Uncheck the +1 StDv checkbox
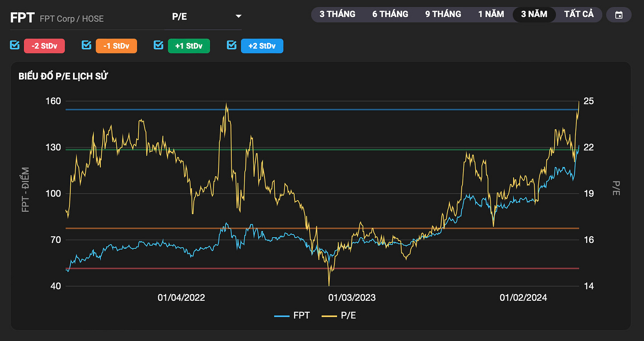644x341 pixels. coord(158,45)
